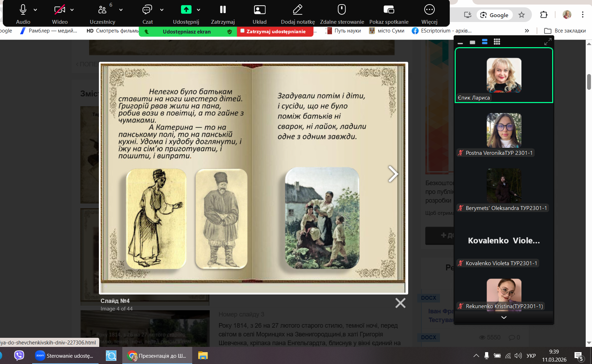The height and width of the screenshot is (364, 592).
Task: Close the slide lightbox with X
Action: point(400,303)
